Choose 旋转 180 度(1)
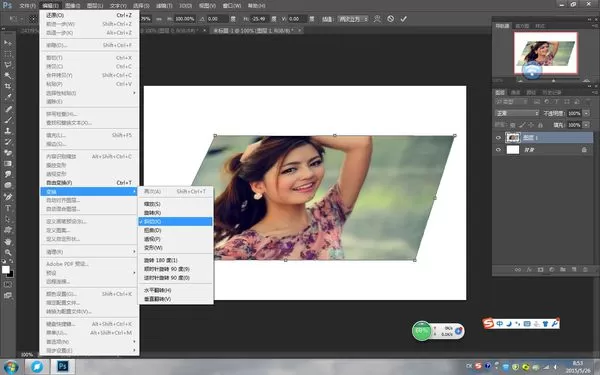 coord(175,260)
